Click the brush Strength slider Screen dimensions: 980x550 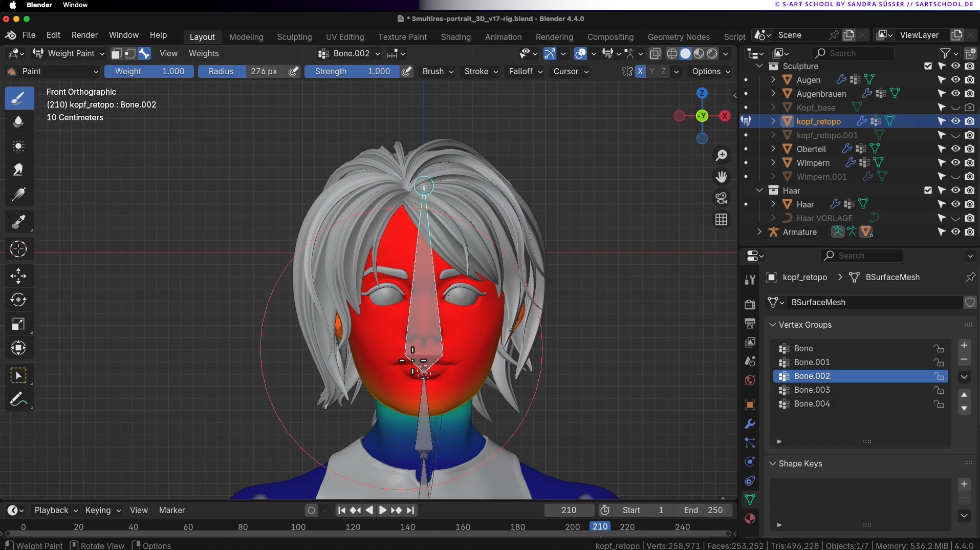click(x=352, y=72)
